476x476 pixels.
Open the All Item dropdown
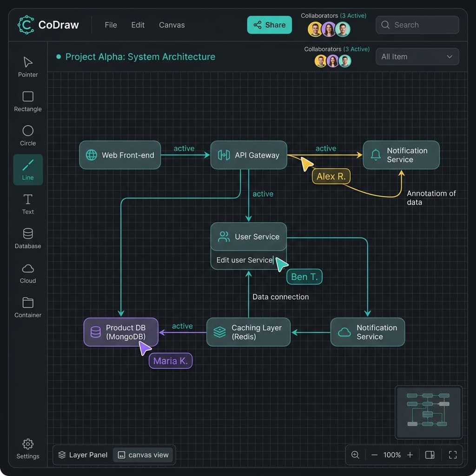point(417,56)
